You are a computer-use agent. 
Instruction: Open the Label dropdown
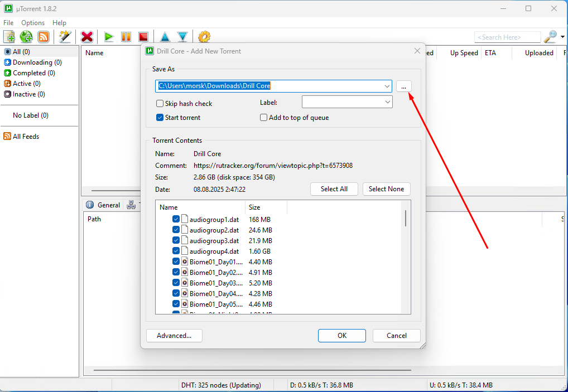click(347, 102)
